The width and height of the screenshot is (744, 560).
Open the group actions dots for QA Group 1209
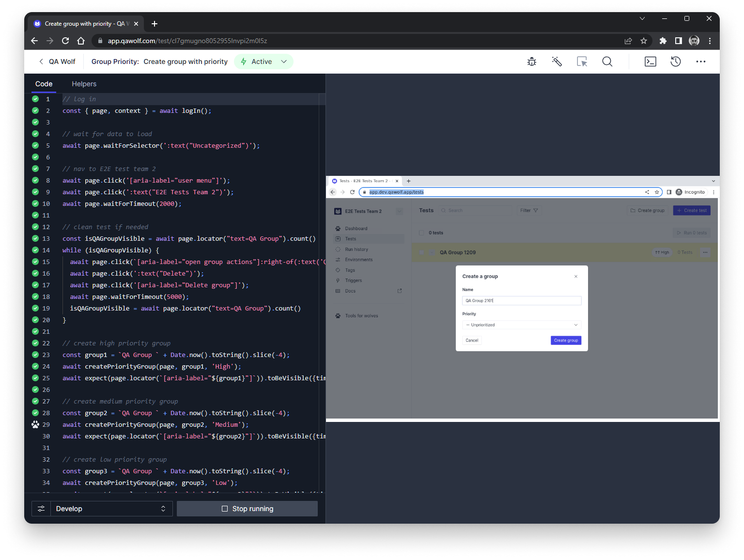coord(705,252)
